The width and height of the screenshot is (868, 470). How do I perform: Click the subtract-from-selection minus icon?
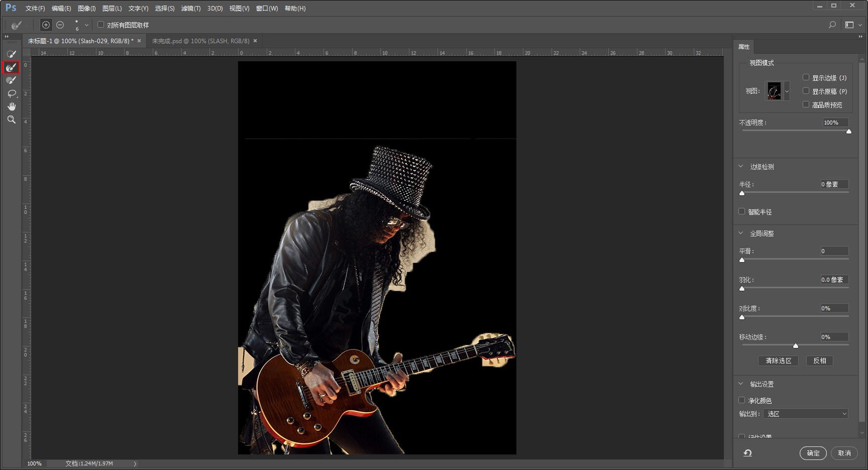pos(60,25)
